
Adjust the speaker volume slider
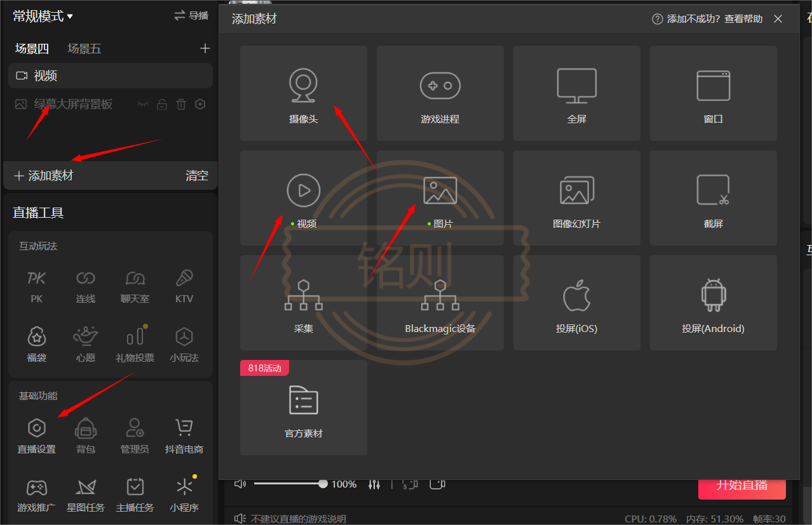click(x=290, y=484)
